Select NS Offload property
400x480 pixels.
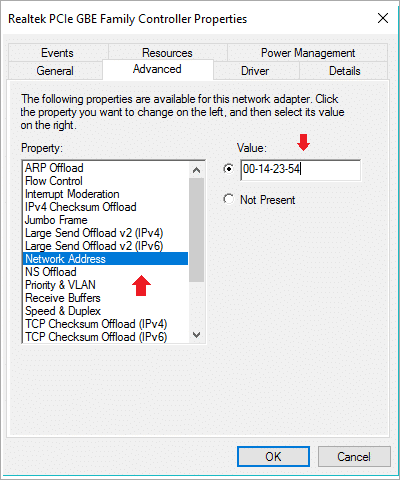105,272
